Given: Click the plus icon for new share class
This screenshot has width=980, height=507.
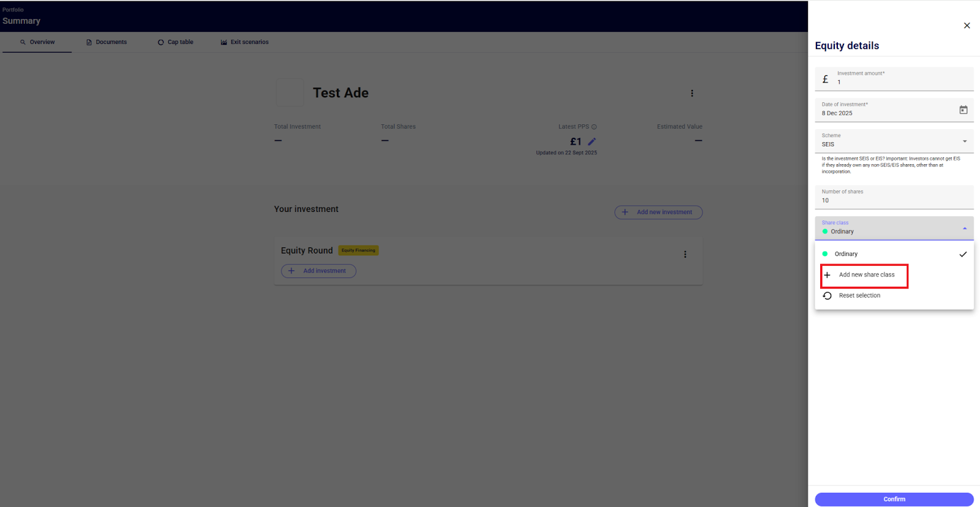Looking at the screenshot, I should [x=827, y=275].
